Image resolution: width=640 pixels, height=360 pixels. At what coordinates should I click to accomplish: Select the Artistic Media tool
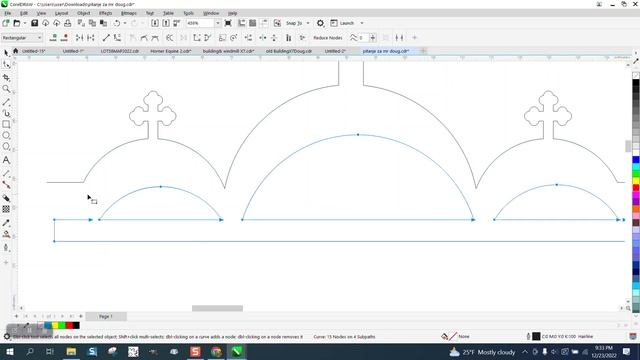point(6,113)
